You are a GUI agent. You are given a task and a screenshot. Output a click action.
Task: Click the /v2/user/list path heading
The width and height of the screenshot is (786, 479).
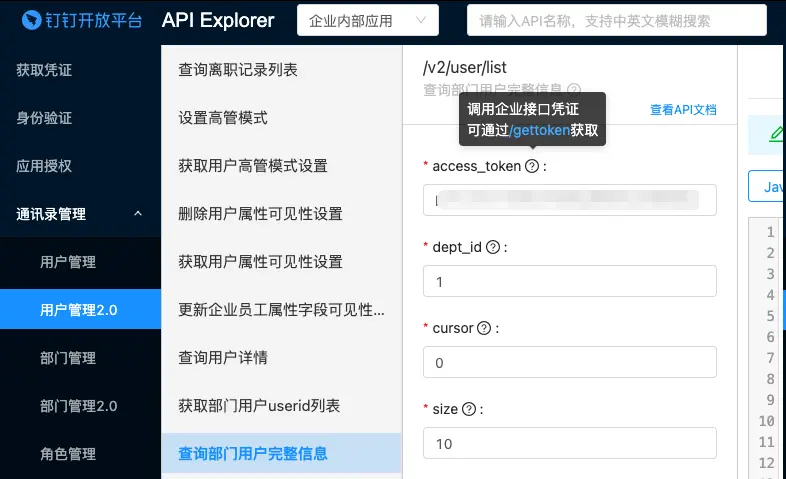point(465,67)
